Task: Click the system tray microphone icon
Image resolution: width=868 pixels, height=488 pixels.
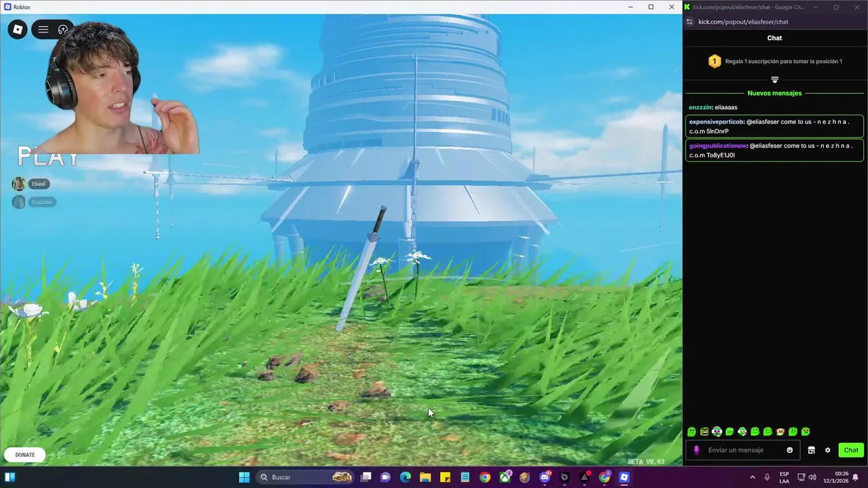Action: pyautogui.click(x=767, y=477)
